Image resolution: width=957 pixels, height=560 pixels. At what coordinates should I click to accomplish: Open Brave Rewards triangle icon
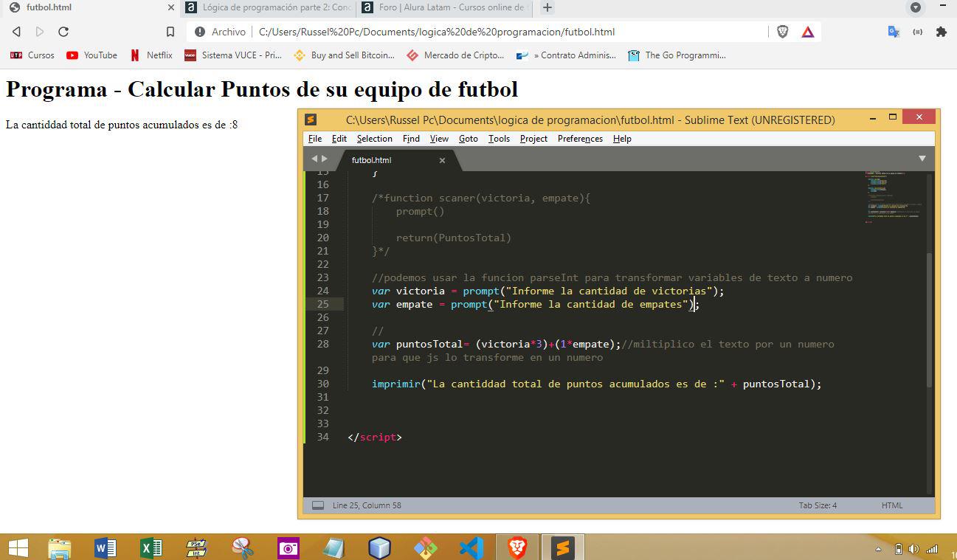tap(808, 32)
